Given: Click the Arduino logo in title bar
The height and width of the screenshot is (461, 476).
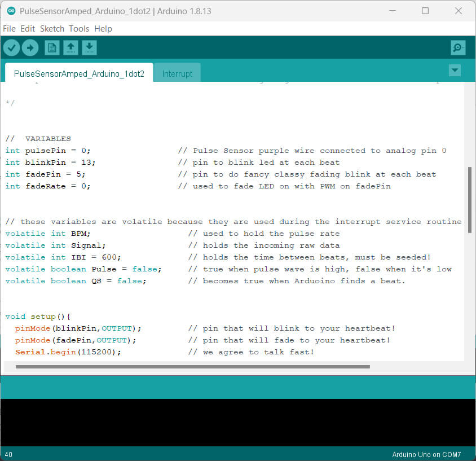Looking at the screenshot, I should 11,11.
